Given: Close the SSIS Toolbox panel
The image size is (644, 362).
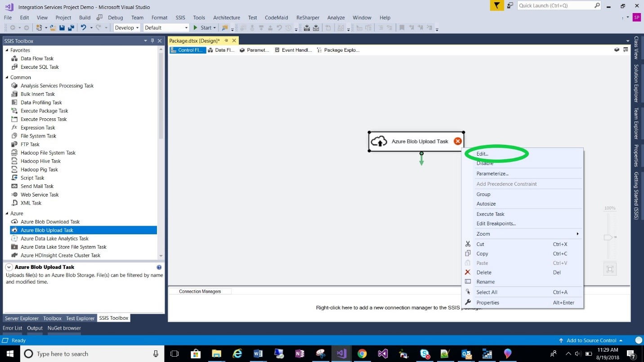Looking at the screenshot, I should 159,40.
